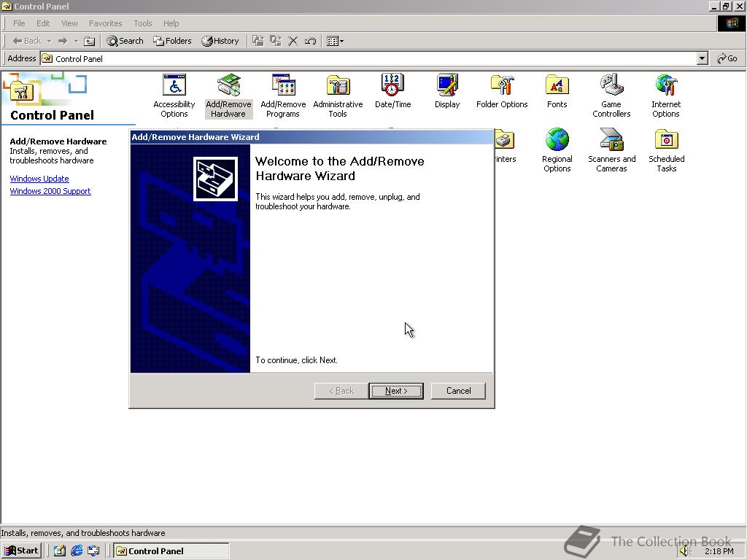Click the Back toolbar button
The height and width of the screenshot is (560, 747).
pos(27,41)
